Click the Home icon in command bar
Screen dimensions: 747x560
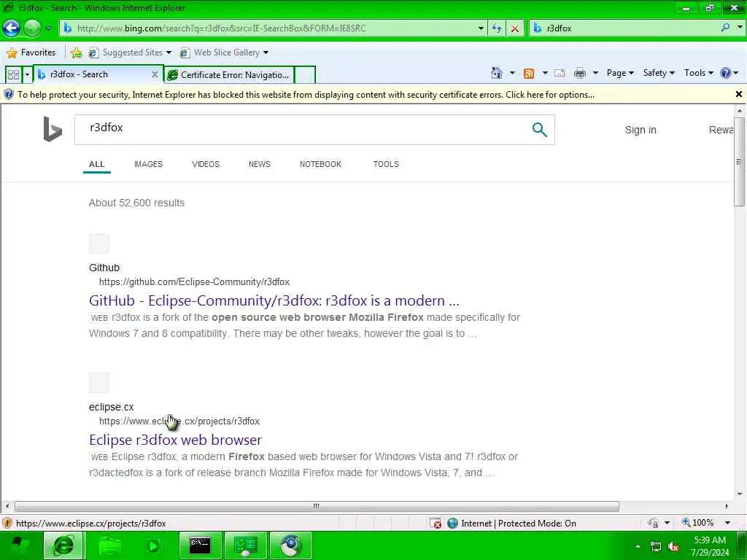click(x=496, y=73)
